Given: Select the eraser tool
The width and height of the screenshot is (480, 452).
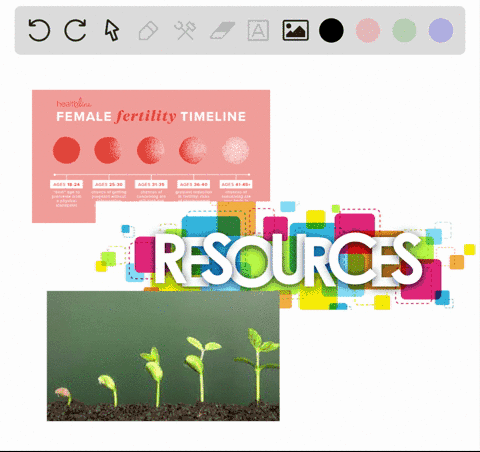Looking at the screenshot, I should (222, 31).
